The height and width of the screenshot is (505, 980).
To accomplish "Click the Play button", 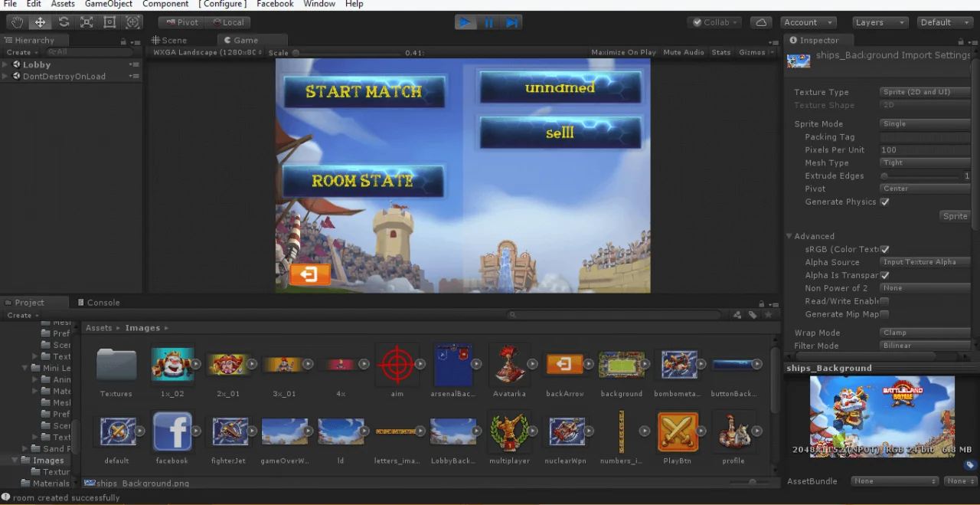I will [x=465, y=22].
